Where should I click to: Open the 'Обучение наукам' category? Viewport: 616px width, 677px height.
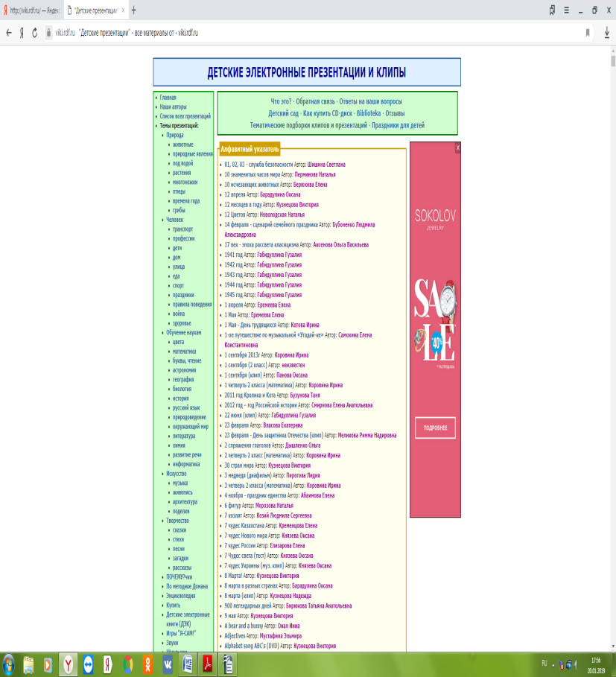pyautogui.click(x=184, y=332)
